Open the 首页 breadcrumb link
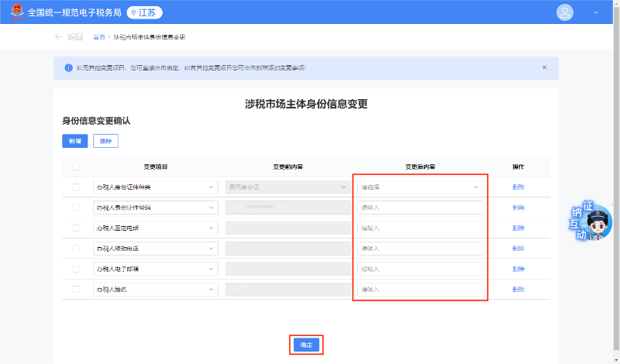This screenshot has width=620, height=364. (99, 36)
